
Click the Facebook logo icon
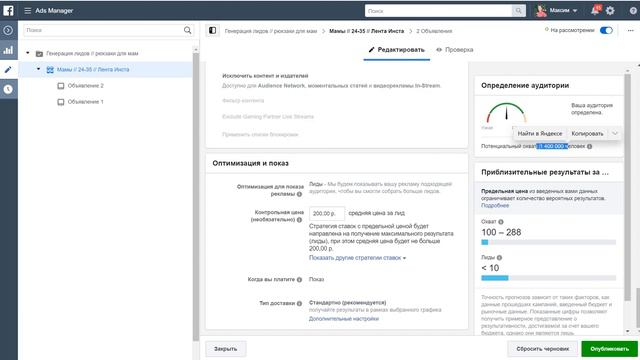click(x=8, y=10)
